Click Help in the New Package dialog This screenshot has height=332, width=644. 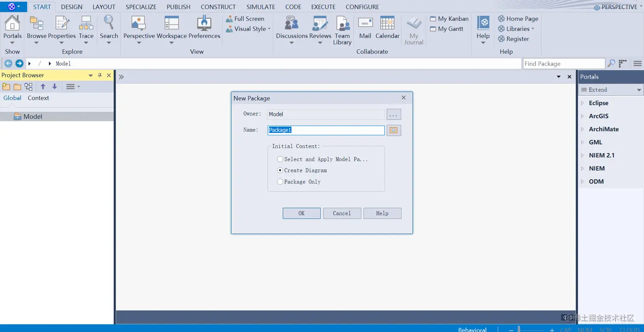click(x=382, y=214)
